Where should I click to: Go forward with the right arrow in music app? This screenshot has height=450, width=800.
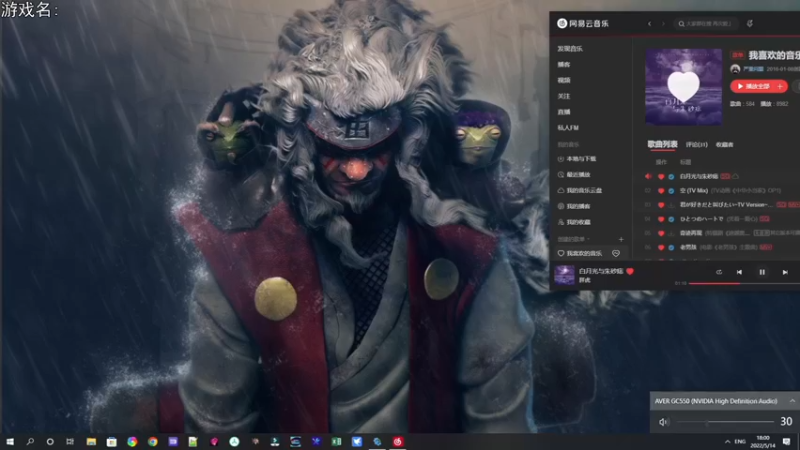663,23
